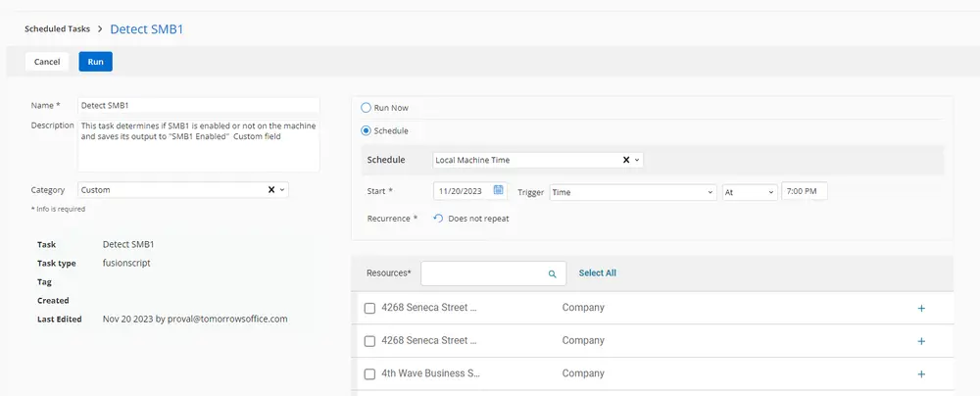Click the plus icon for first 4268 Seneca Street row
Viewport: 980px width, 396px height.
pos(920,309)
